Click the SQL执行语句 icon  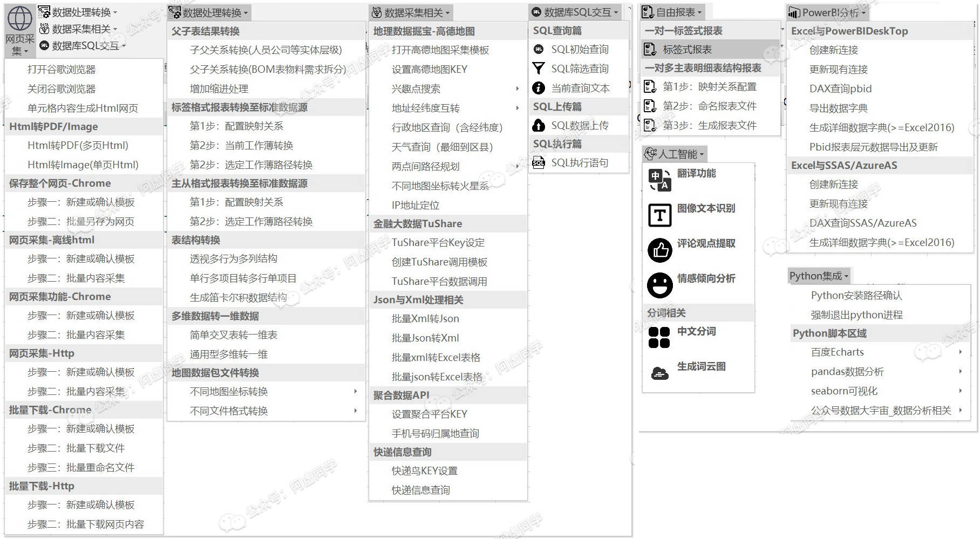point(538,162)
